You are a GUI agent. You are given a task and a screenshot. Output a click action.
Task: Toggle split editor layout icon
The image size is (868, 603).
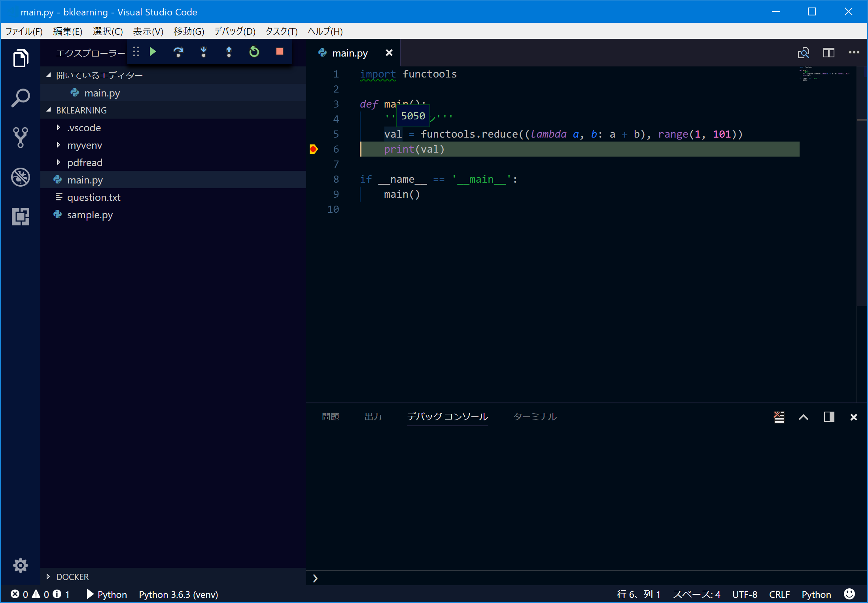pos(828,53)
